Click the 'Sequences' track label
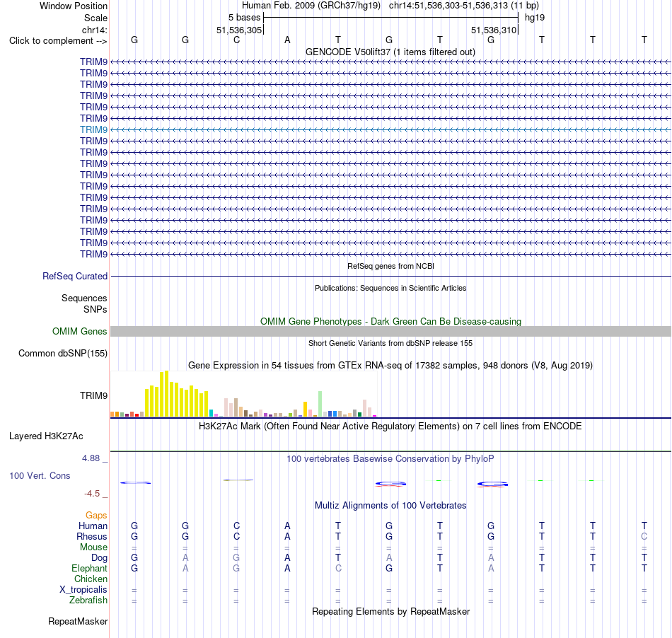 coord(84,298)
